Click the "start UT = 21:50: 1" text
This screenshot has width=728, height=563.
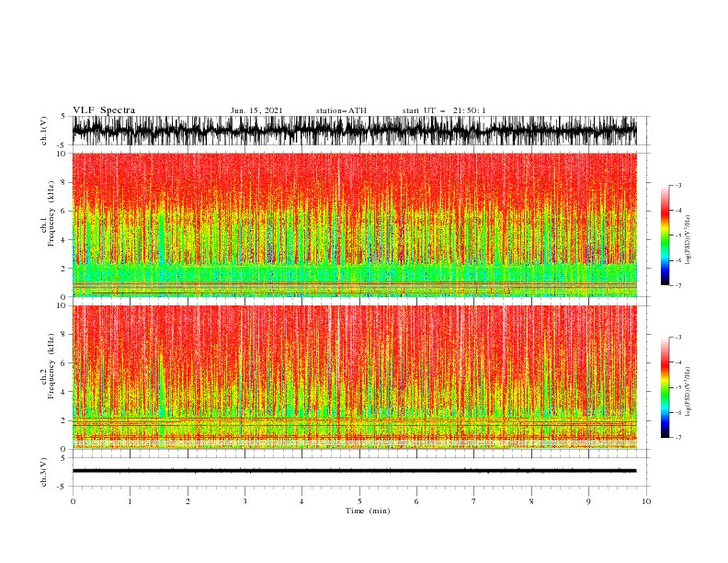point(444,110)
